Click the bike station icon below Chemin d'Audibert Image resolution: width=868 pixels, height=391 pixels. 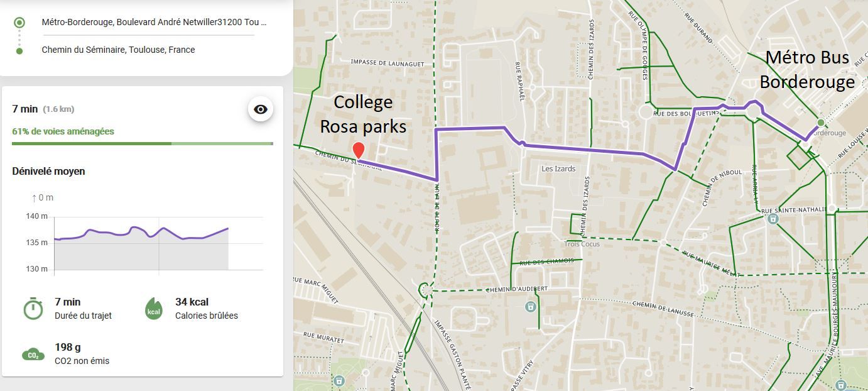coord(531,306)
